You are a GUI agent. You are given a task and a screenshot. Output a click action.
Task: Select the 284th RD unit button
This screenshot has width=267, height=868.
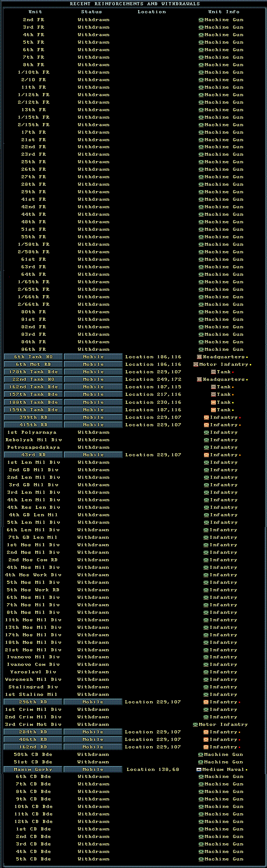point(33,732)
